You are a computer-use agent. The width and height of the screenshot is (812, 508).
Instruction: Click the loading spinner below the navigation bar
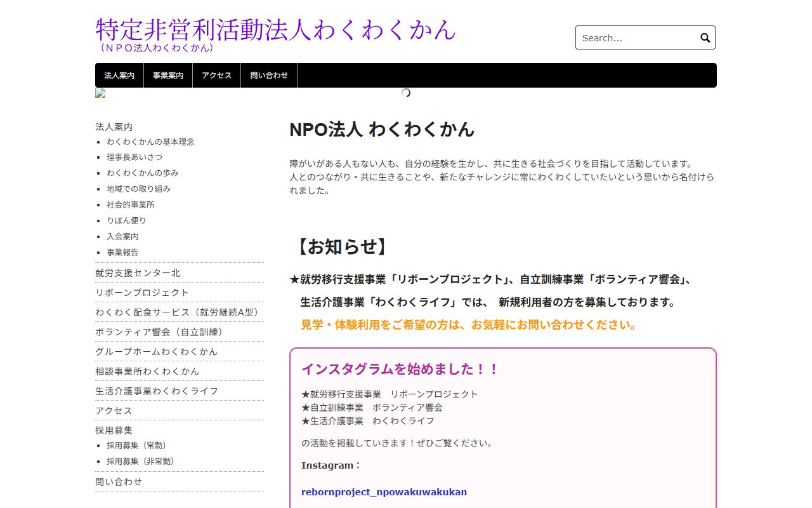(406, 93)
